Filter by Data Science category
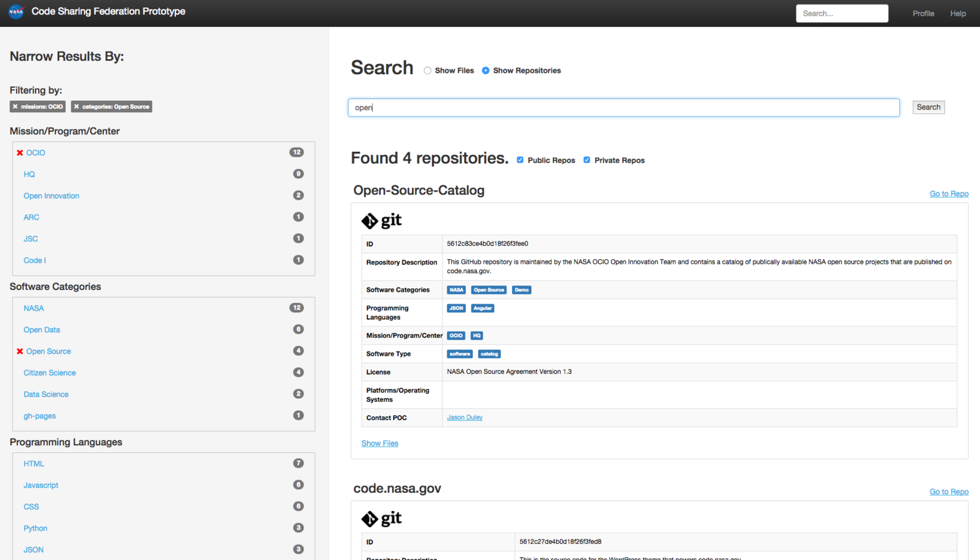980x560 pixels. click(46, 394)
